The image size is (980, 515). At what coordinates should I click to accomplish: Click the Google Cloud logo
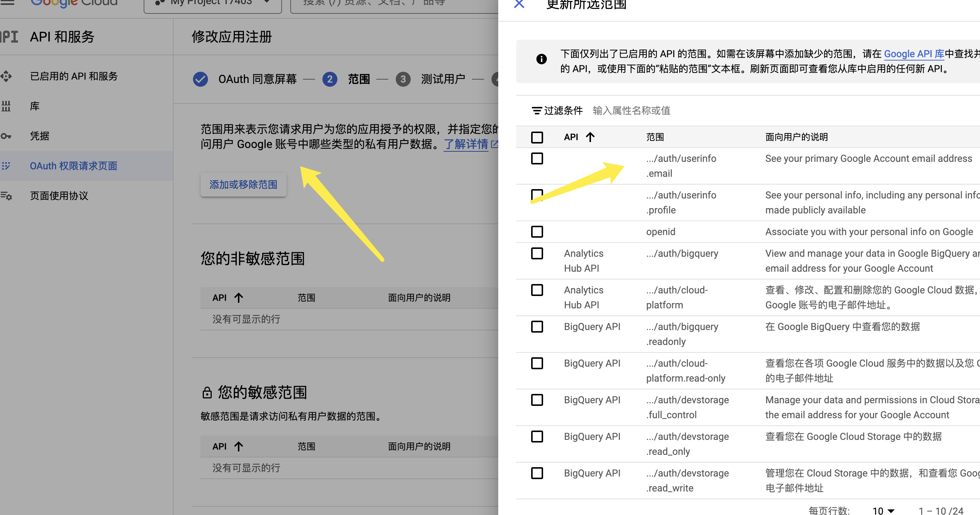pos(74,3)
